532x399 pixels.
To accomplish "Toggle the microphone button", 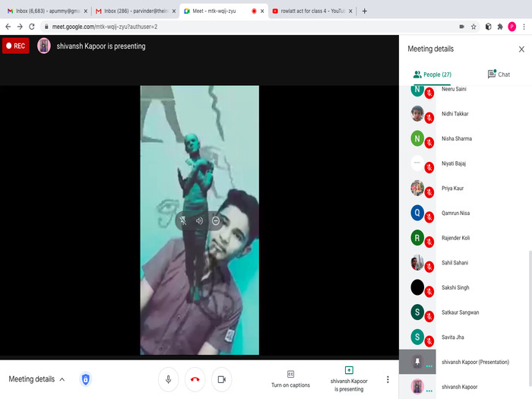I will tap(168, 379).
